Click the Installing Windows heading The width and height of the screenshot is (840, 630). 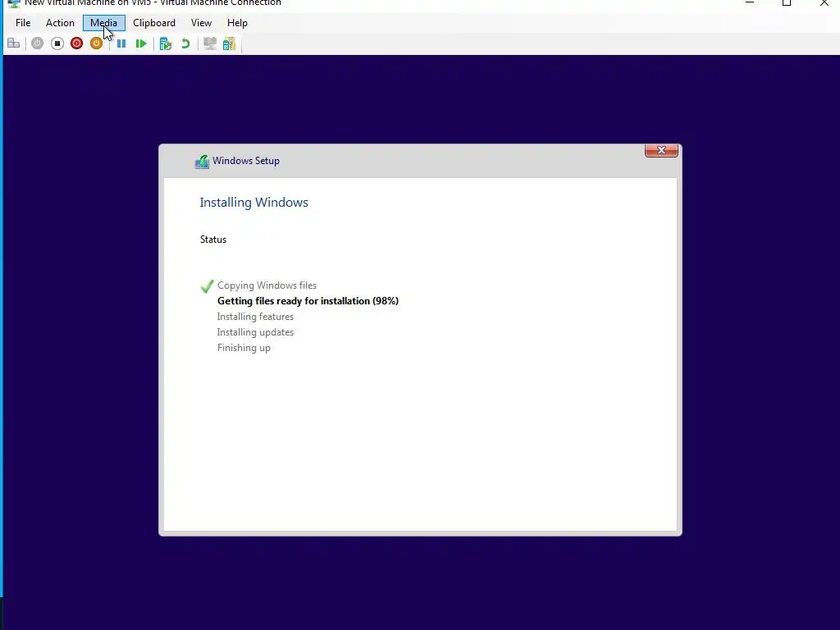[x=254, y=203]
